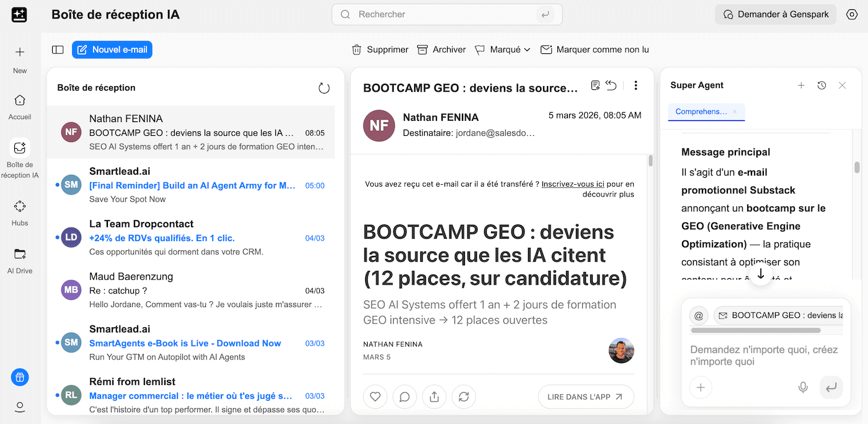This screenshot has height=424, width=868.
Task: Open the email three-dot menu
Action: click(x=635, y=86)
